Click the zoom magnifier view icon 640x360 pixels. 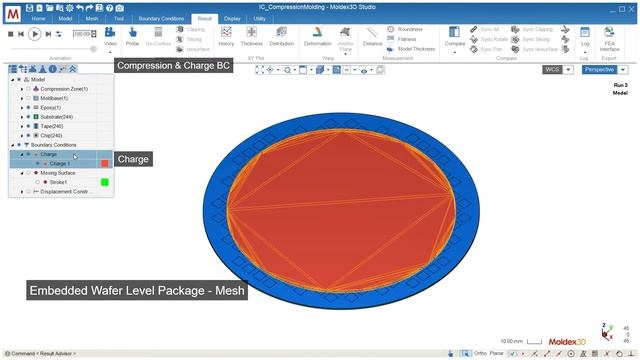[287, 70]
